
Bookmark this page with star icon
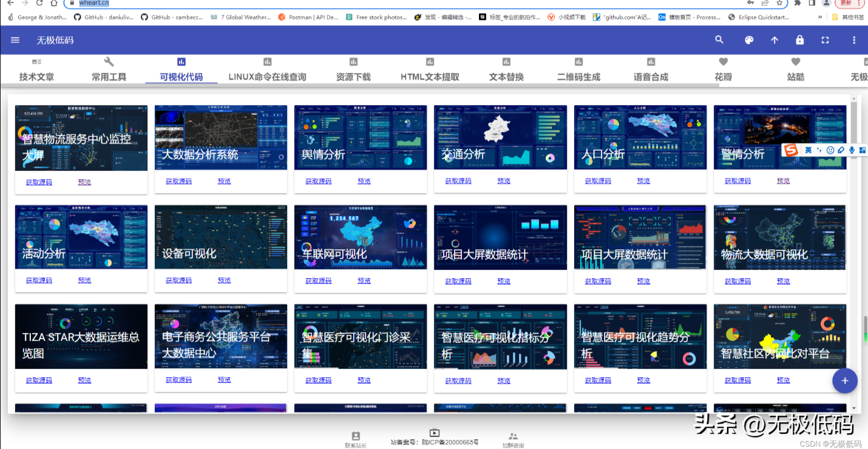[779, 3]
